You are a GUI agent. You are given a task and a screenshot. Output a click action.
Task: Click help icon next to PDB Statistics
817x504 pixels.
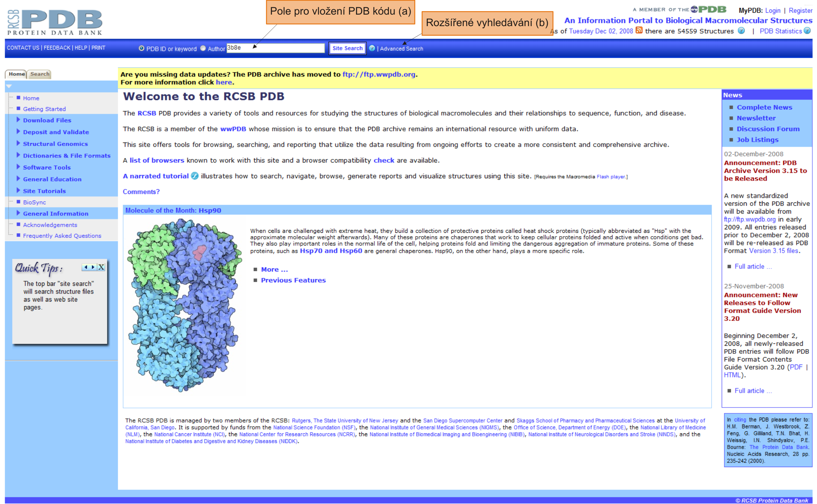[x=807, y=31]
